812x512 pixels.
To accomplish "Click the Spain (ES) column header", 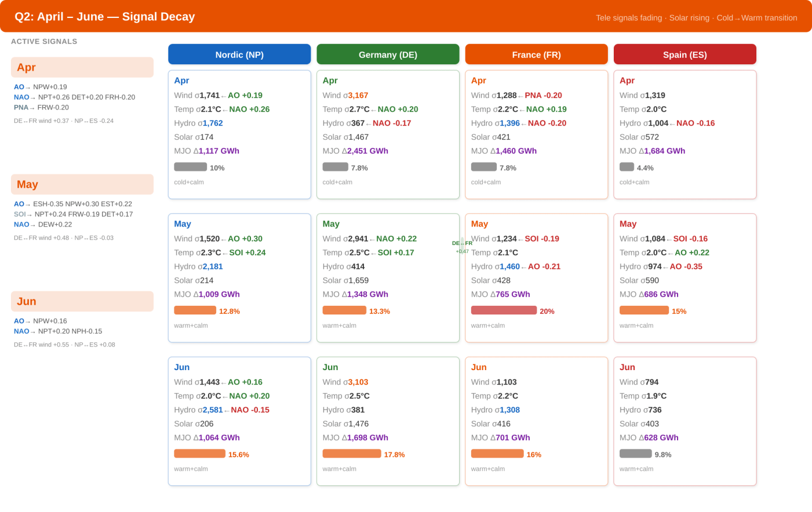I will coord(684,54).
